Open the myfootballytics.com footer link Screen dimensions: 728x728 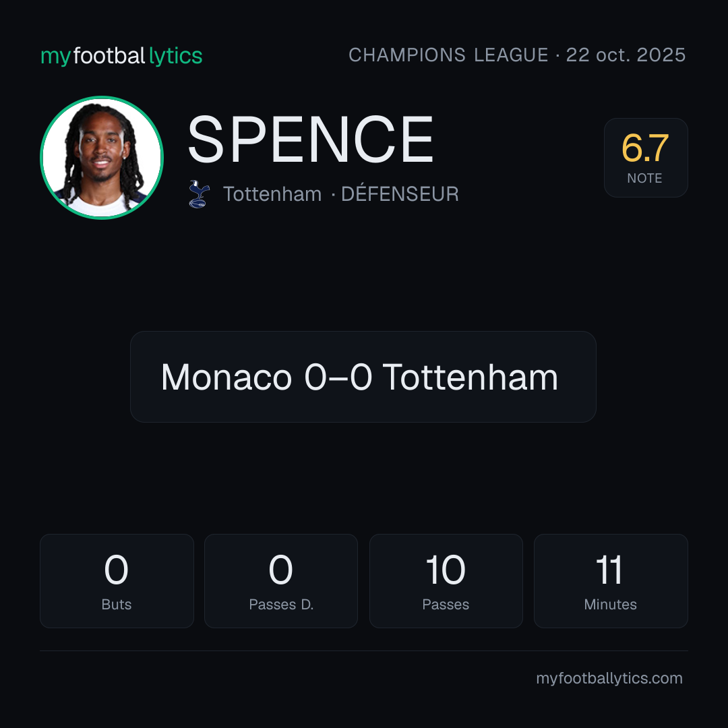pyautogui.click(x=609, y=678)
